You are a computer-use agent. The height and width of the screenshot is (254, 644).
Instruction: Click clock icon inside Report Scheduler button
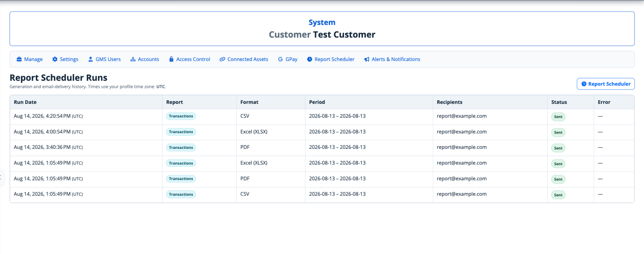pos(584,84)
